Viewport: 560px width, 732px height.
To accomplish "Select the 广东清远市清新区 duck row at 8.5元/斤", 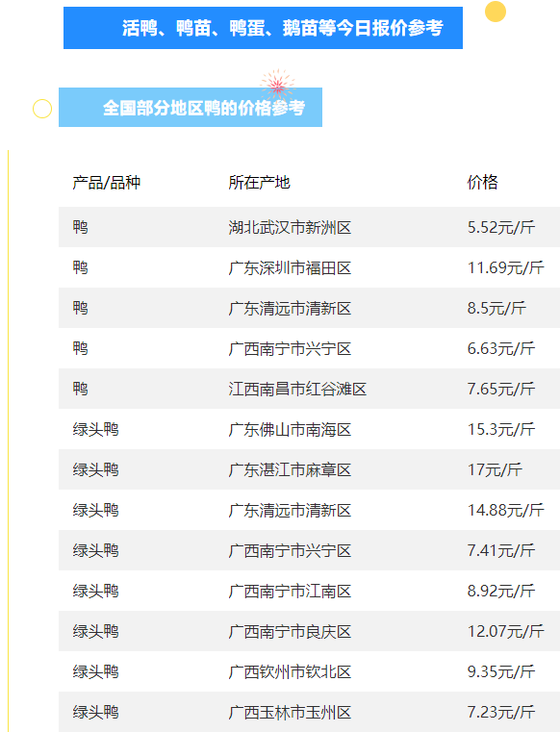I will (x=309, y=308).
